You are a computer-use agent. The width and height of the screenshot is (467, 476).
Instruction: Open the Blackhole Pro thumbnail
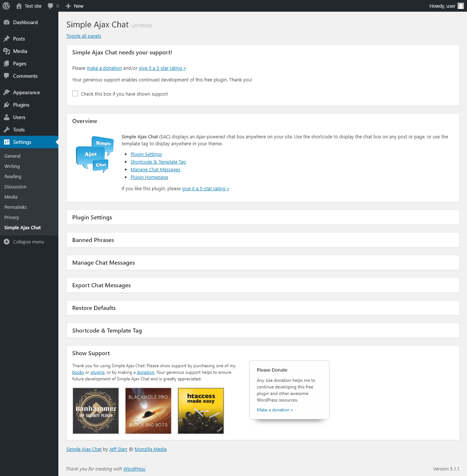coord(148,411)
